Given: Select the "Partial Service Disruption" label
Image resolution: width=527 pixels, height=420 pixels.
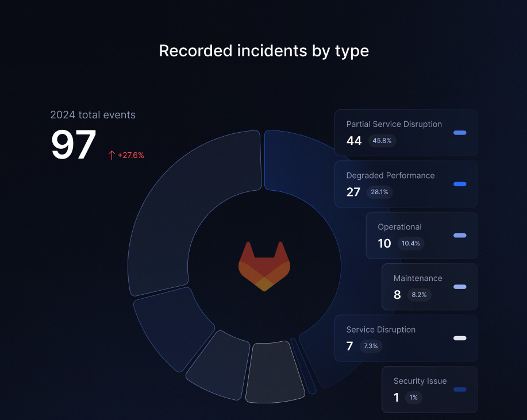Looking at the screenshot, I should (x=394, y=124).
